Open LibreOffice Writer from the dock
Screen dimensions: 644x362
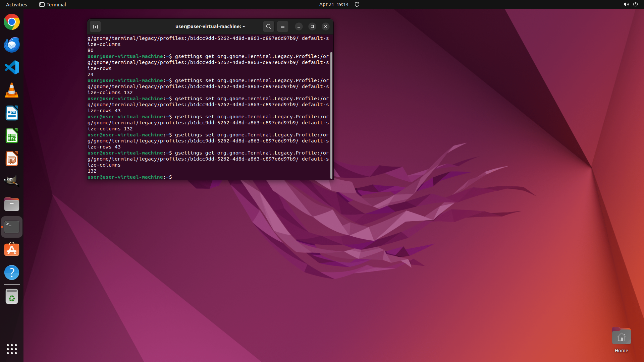point(12,113)
